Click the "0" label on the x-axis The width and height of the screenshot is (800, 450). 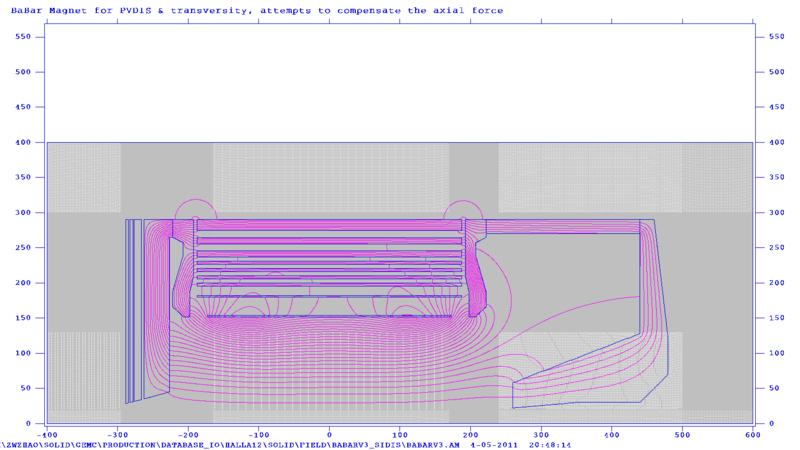click(330, 435)
